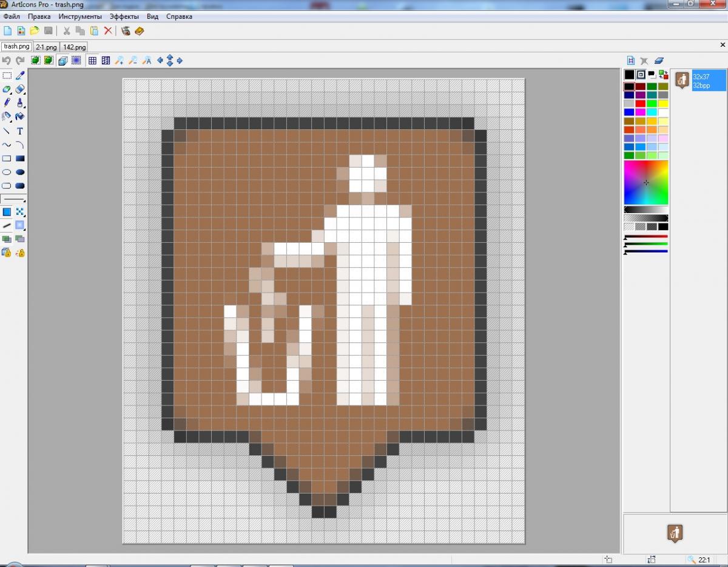
Task: Select the rectangular selection tool
Action: [x=7, y=76]
